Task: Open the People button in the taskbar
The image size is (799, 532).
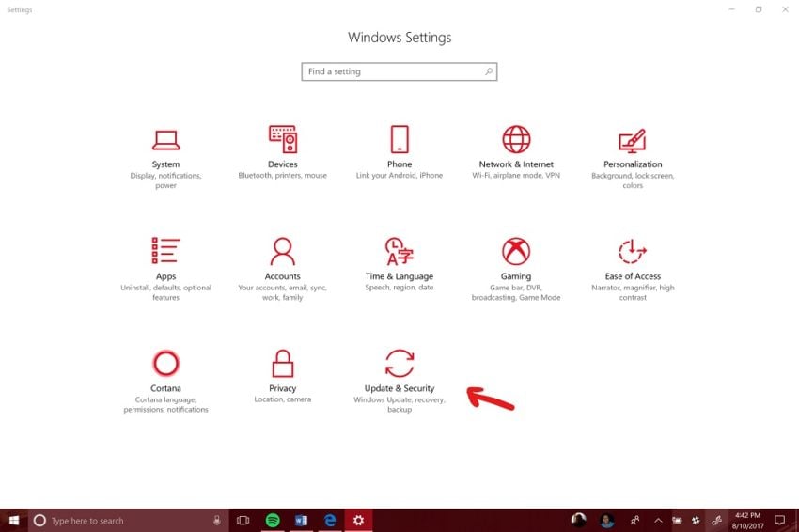Action: 634,521
